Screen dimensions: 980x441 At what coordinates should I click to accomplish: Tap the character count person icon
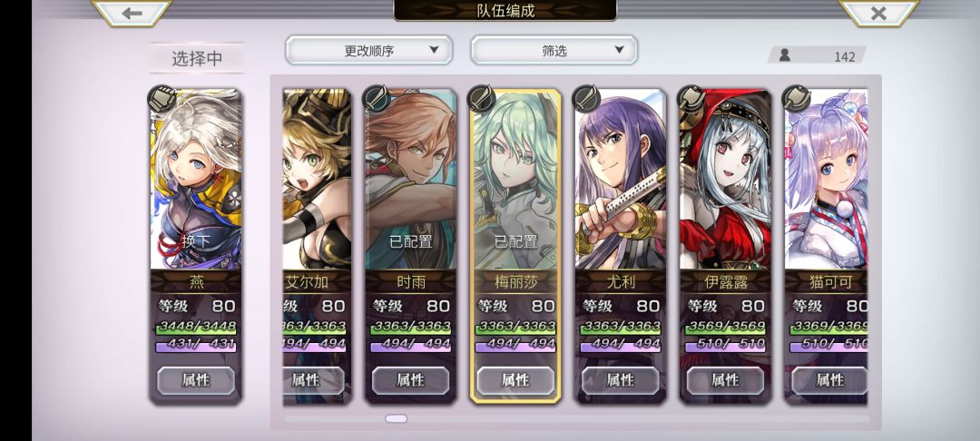pyautogui.click(x=784, y=55)
